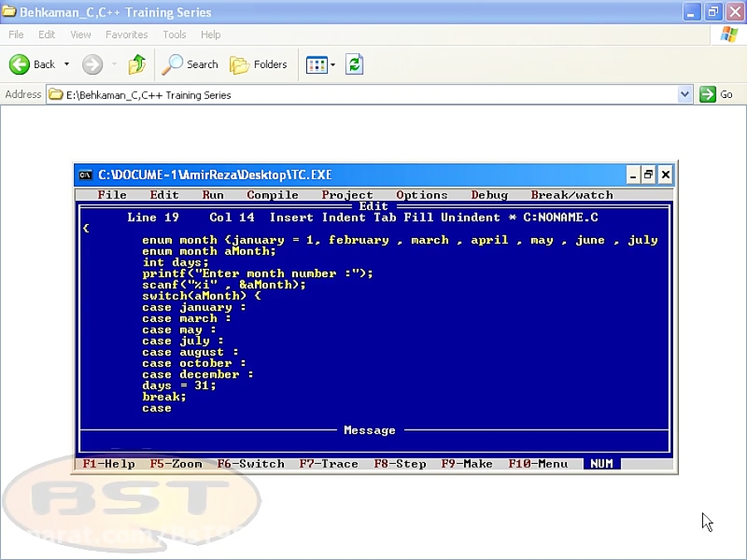Click the folder sync refresh icon
Viewport: 747px width, 560px height.
[x=354, y=65]
